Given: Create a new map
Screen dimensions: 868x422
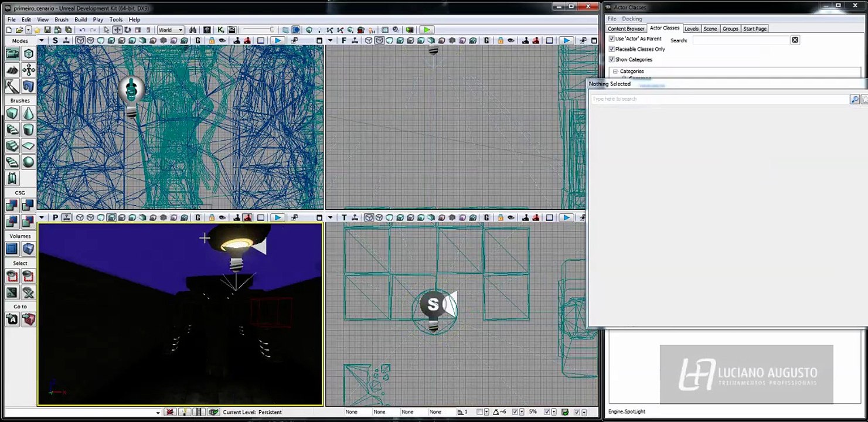Looking at the screenshot, I should click(x=9, y=30).
